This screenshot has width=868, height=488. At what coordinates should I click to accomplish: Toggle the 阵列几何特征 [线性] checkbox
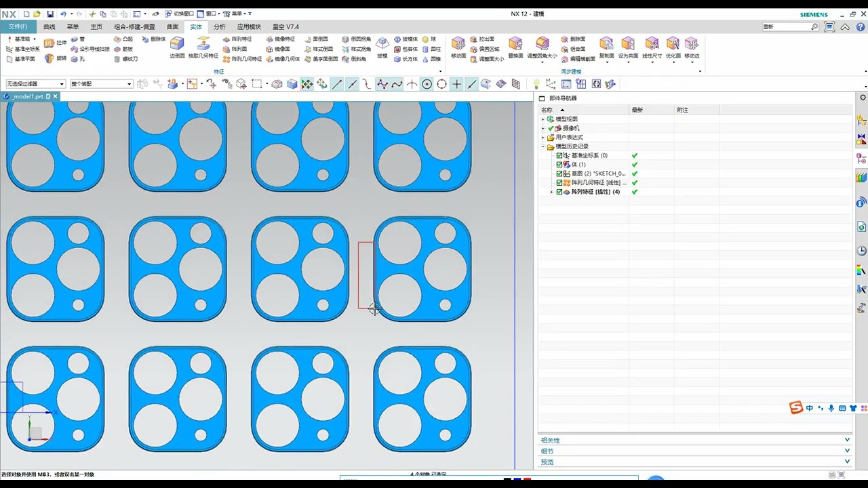point(559,183)
